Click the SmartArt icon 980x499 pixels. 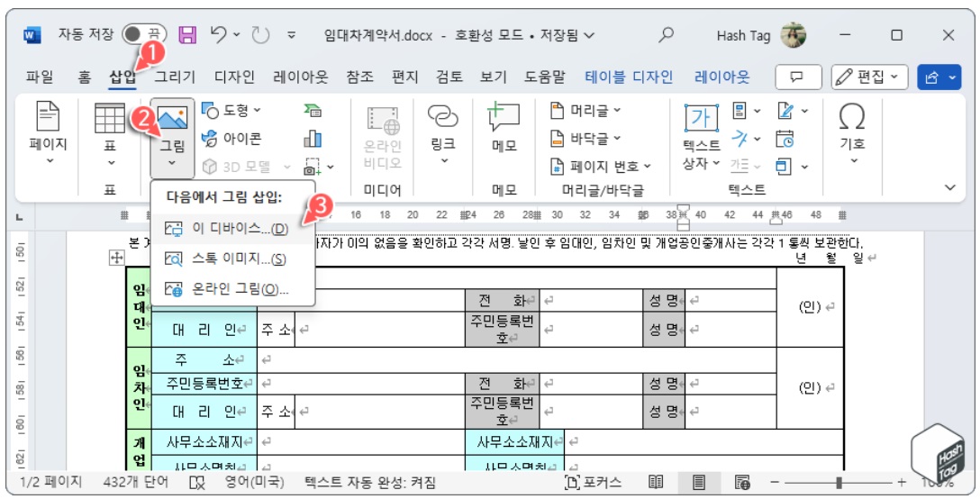(313, 111)
